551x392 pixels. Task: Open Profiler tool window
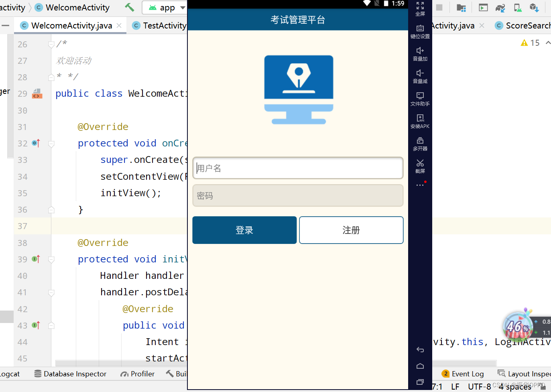138,374
